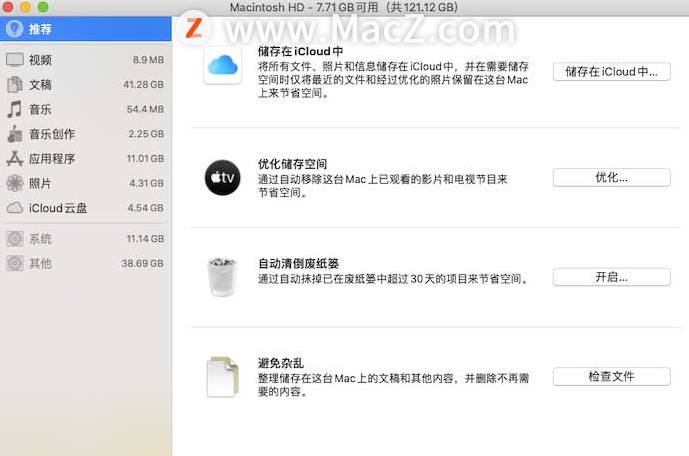The height and width of the screenshot is (456, 689).
Task: Click the document icon beside 避免杂乱
Action: (222, 377)
